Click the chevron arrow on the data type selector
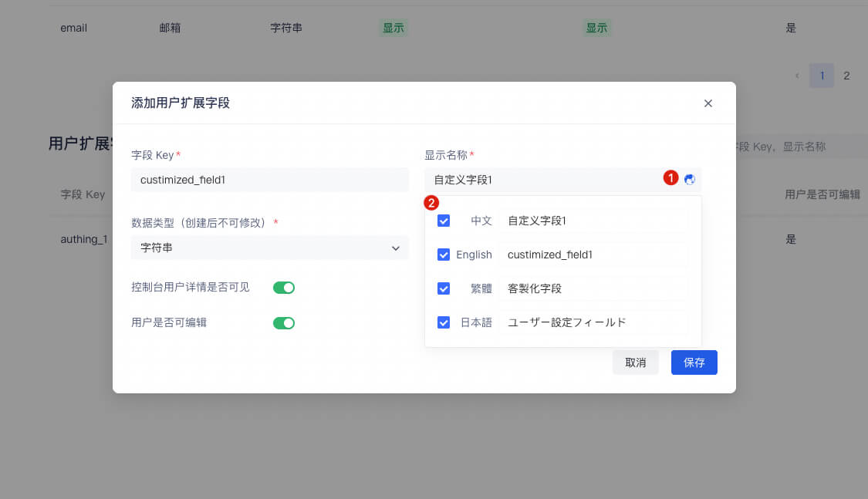 coord(396,248)
